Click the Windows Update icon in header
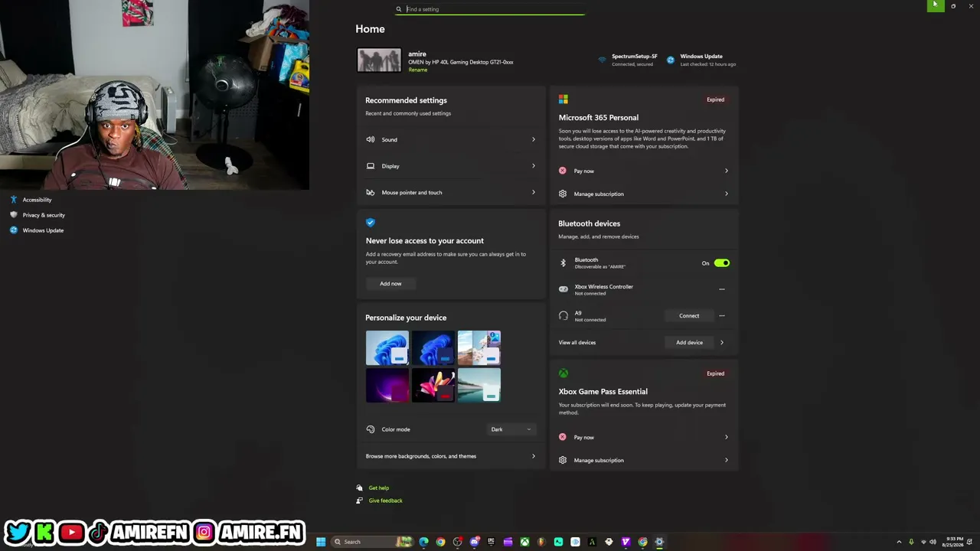The width and height of the screenshot is (980, 551). (671, 60)
